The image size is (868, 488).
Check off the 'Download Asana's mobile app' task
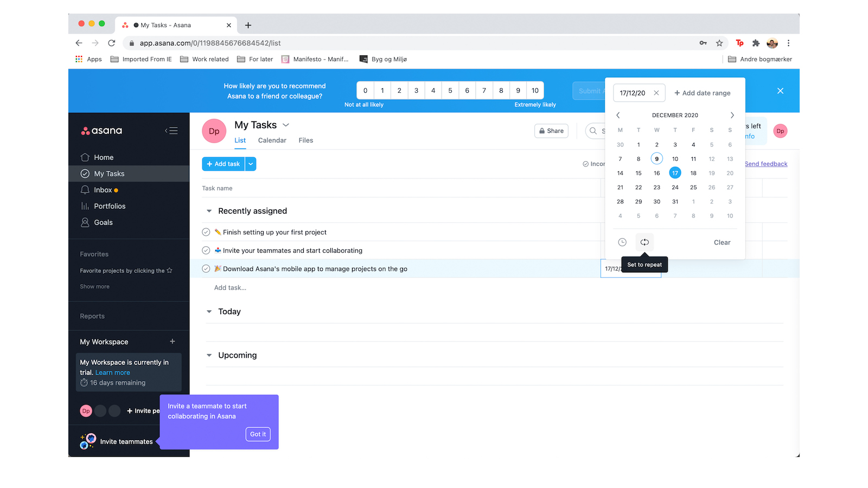206,268
